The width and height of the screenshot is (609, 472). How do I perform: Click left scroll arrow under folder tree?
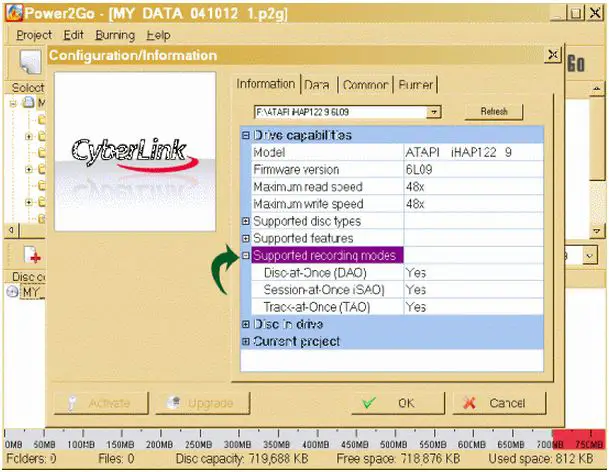click(11, 230)
